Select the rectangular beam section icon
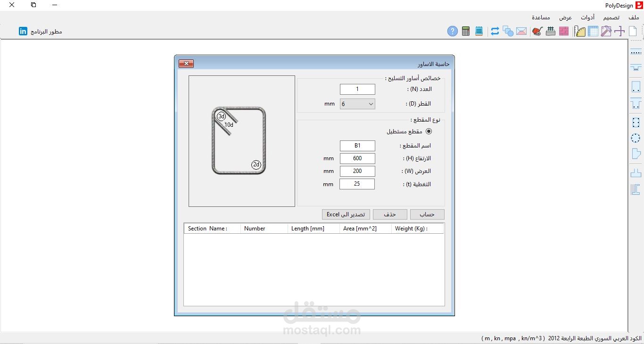644x344 pixels. [x=636, y=87]
